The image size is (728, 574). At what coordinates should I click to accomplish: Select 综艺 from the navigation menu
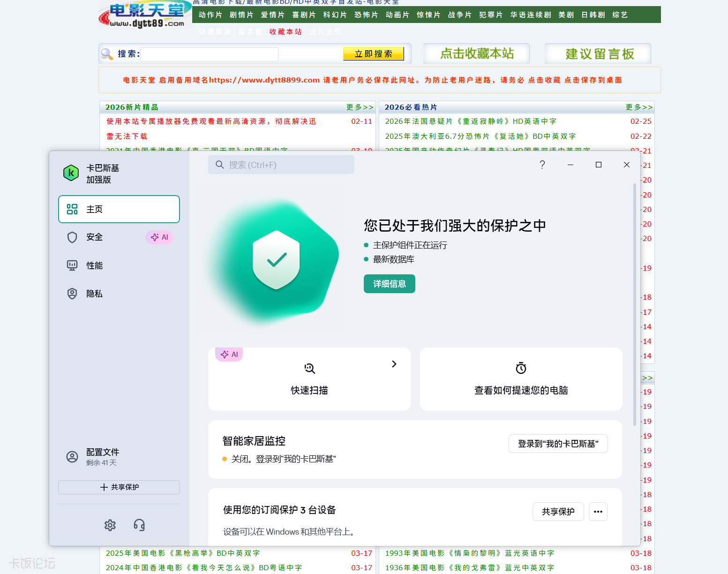(x=620, y=15)
